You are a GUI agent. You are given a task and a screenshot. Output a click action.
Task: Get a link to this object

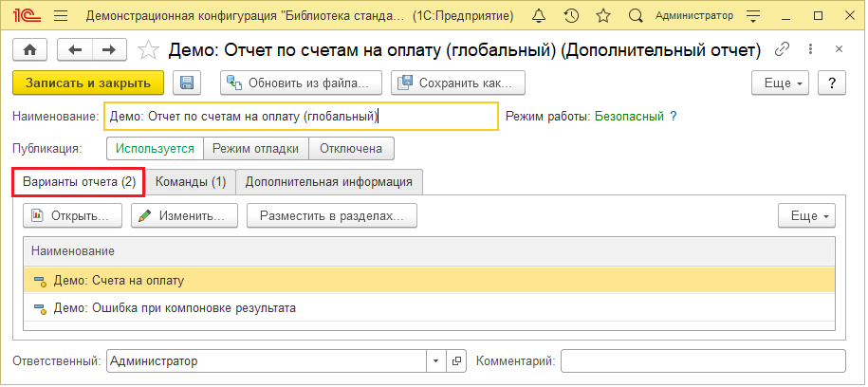coord(782,49)
